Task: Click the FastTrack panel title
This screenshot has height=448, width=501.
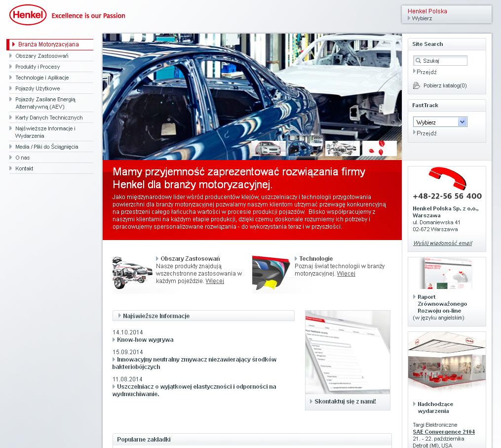Action: [425, 105]
